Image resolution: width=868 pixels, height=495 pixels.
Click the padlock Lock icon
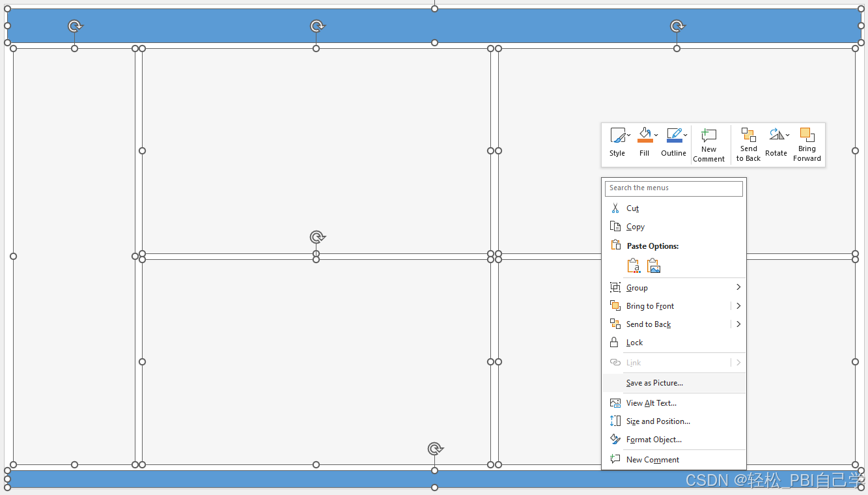pyautogui.click(x=614, y=342)
